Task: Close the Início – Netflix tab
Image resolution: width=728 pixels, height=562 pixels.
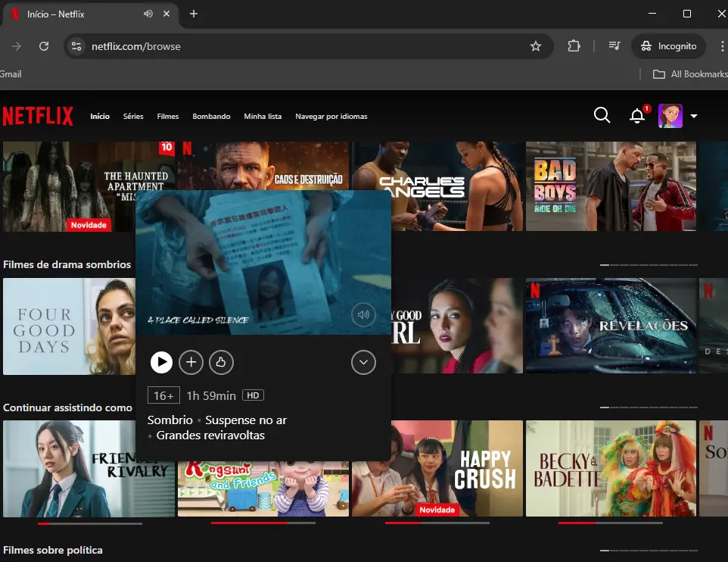Action: tap(166, 14)
